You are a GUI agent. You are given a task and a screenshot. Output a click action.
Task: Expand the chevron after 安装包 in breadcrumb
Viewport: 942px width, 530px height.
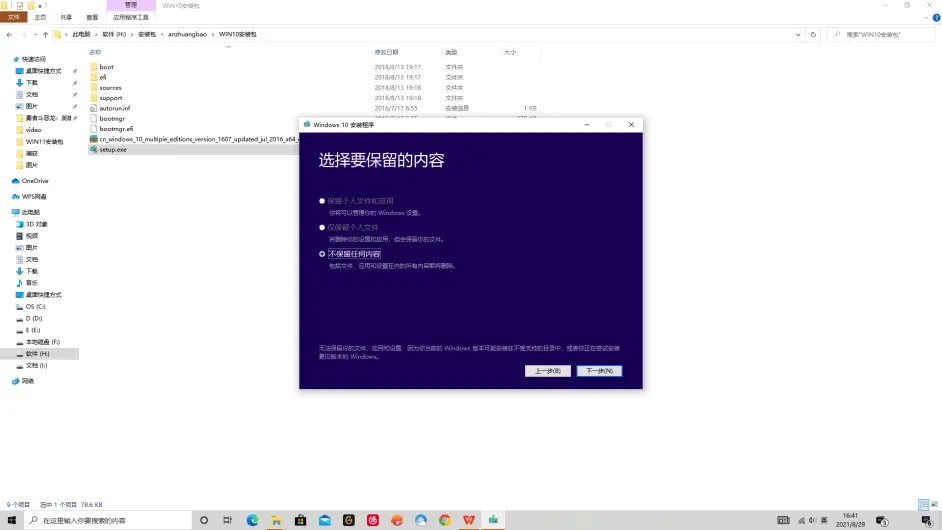point(162,34)
